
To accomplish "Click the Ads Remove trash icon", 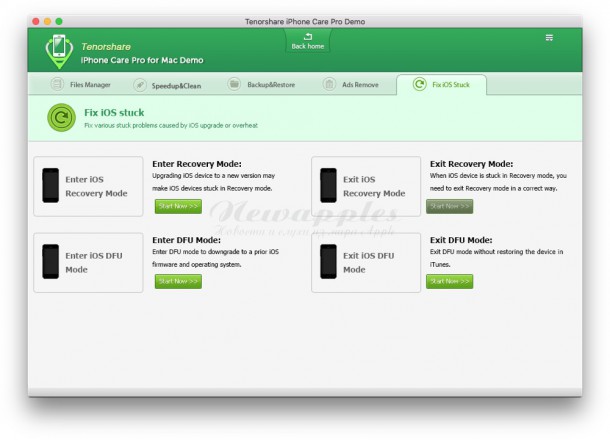I will pos(329,84).
